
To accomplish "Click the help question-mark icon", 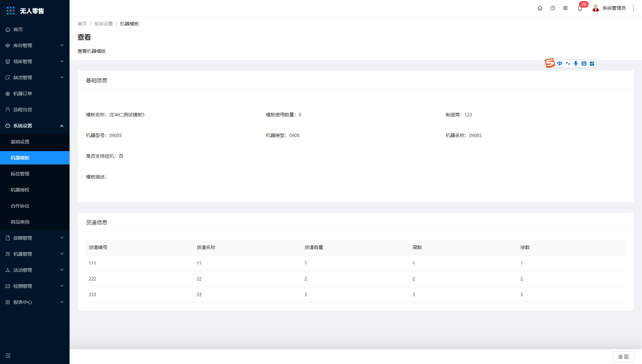I will (553, 8).
